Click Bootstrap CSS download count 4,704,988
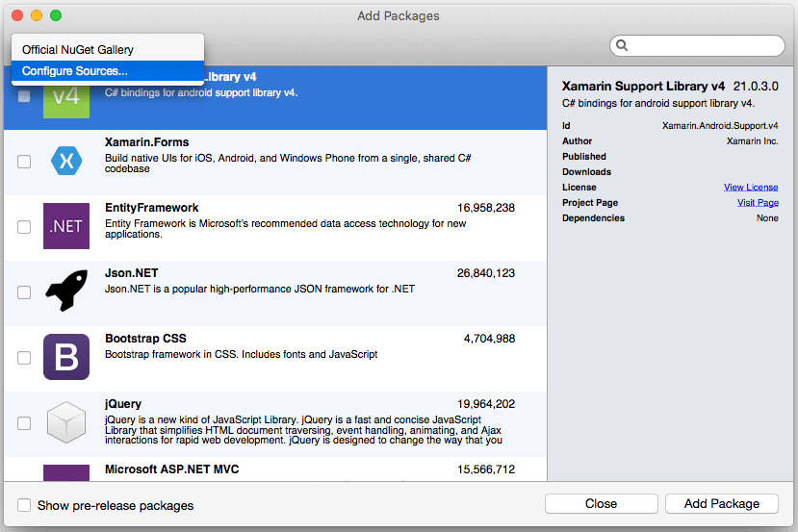 (x=489, y=339)
